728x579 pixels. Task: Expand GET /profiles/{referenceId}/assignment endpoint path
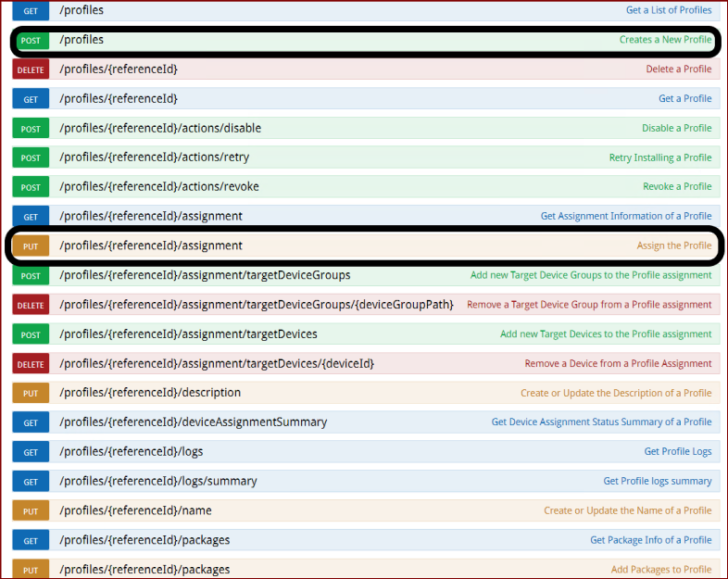150,216
